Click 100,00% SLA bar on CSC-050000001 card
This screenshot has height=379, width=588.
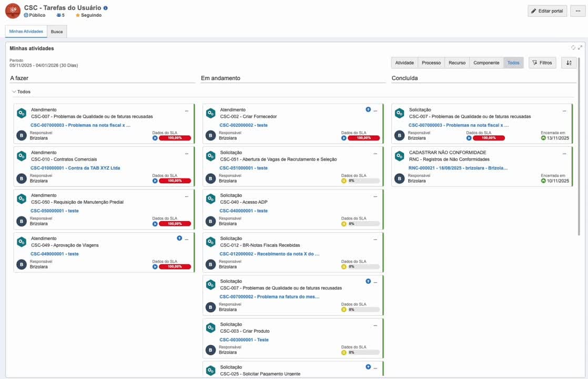coord(175,224)
